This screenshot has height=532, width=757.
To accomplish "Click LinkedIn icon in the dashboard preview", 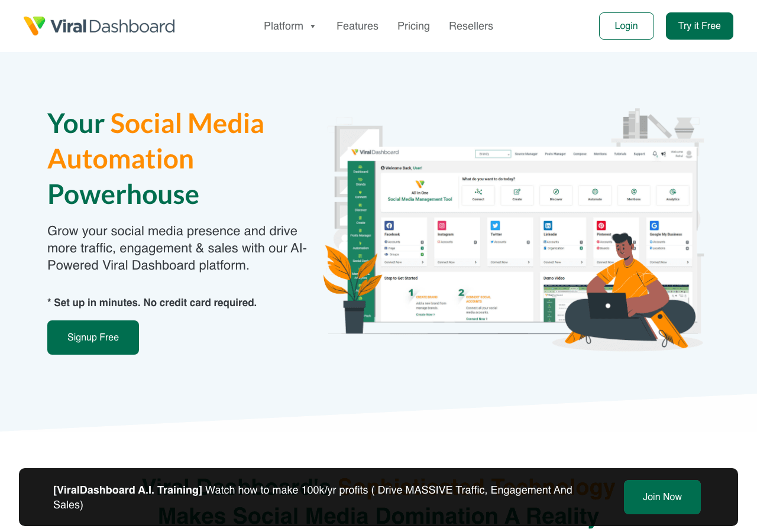I will pyautogui.click(x=548, y=225).
